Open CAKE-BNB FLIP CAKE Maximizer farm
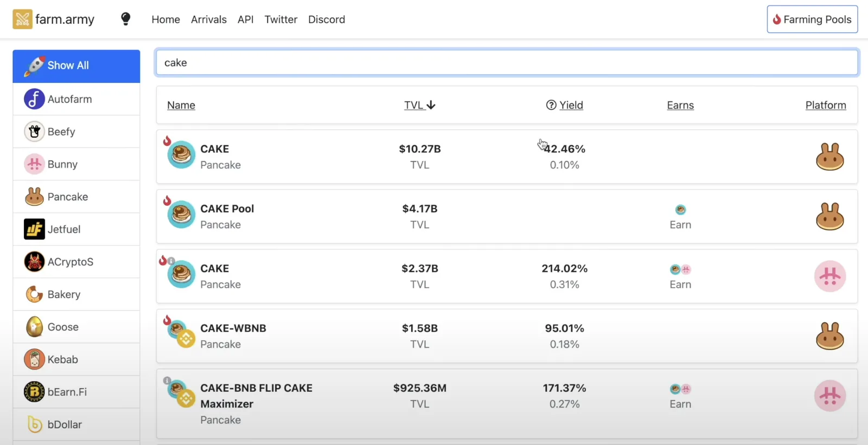The height and width of the screenshot is (445, 868). click(256, 396)
